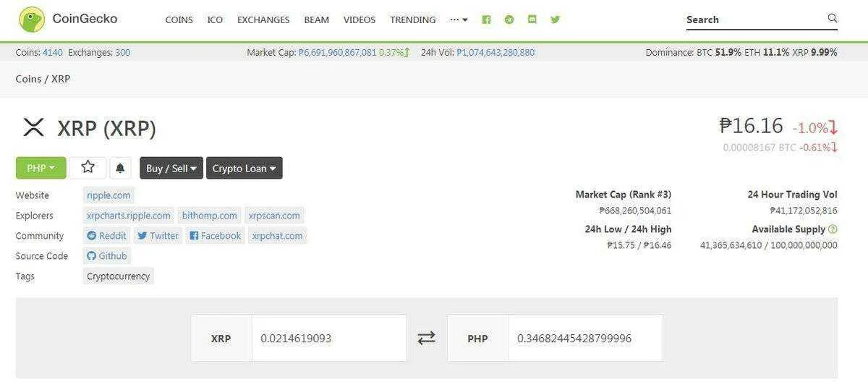Expand the Buy / Sell dropdown
Image resolution: width=868 pixels, height=390 pixels.
pyautogui.click(x=171, y=168)
